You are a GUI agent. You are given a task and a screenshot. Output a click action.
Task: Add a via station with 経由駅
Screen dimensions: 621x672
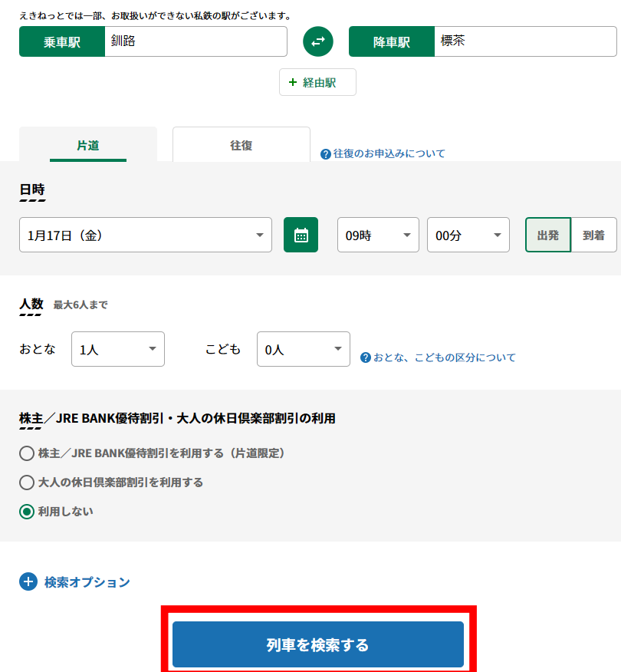point(317,82)
